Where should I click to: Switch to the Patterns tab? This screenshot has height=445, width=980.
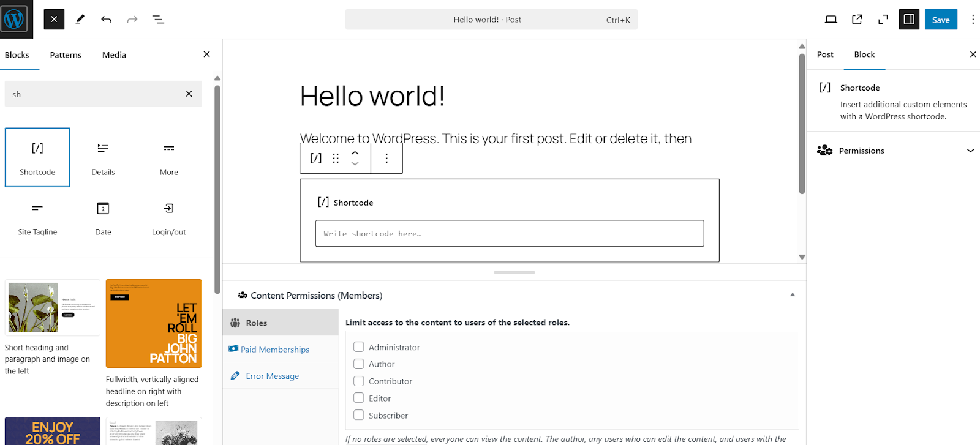[x=66, y=55]
